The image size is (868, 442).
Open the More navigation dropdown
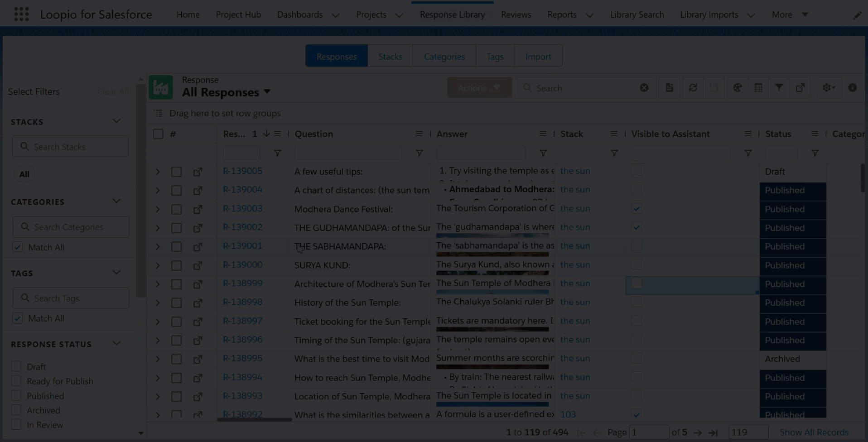790,14
